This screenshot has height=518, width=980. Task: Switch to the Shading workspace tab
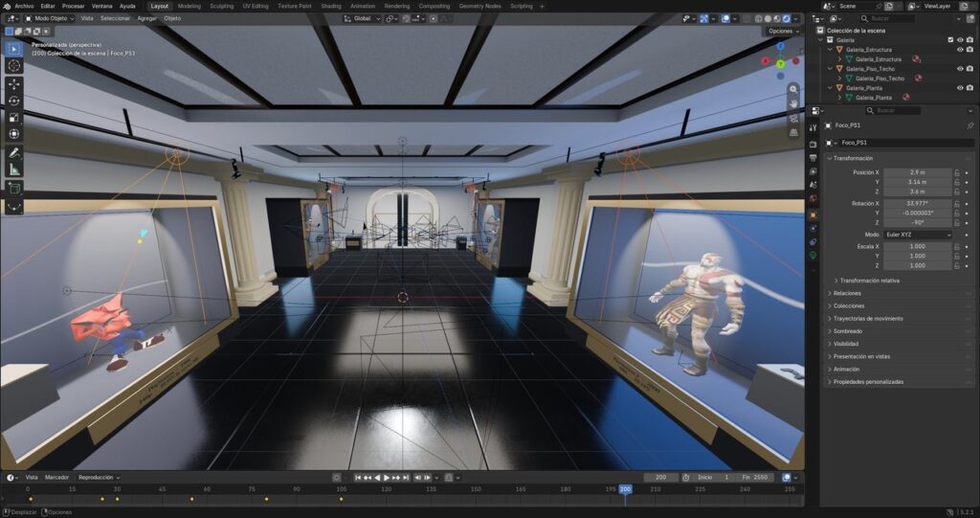(330, 7)
